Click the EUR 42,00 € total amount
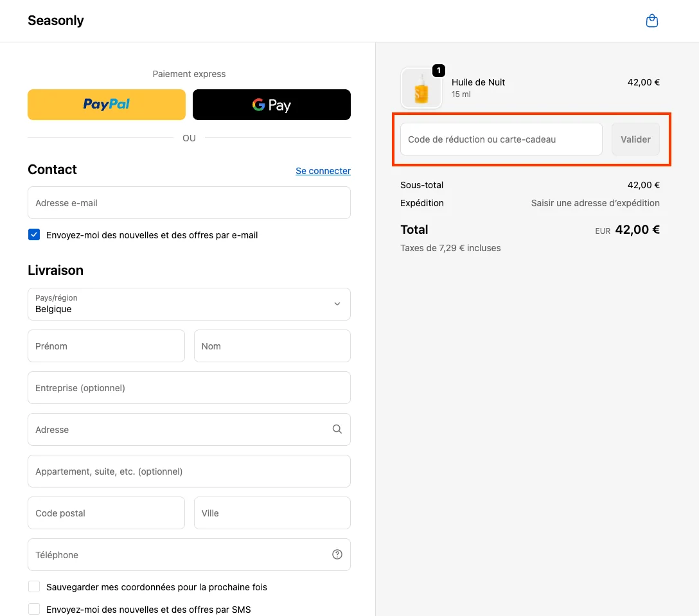 tap(627, 229)
